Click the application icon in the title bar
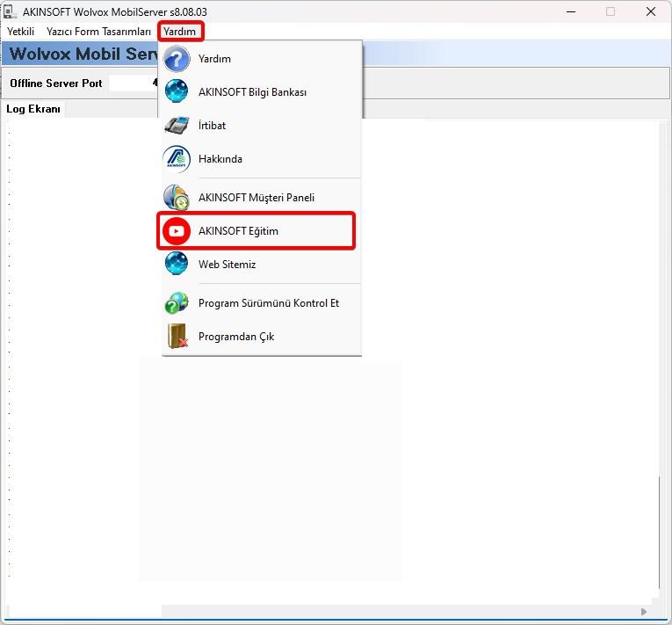The image size is (672, 625). pos(10,11)
